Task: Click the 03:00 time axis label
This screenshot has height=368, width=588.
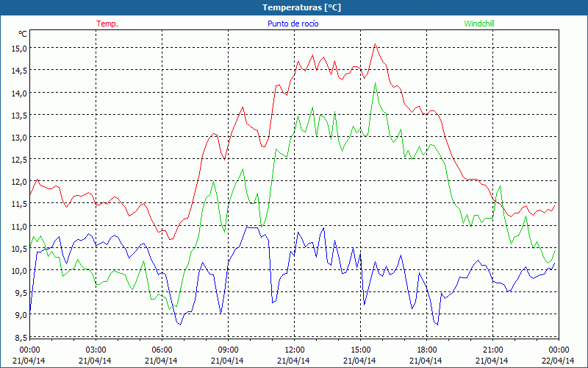Action: (x=96, y=350)
